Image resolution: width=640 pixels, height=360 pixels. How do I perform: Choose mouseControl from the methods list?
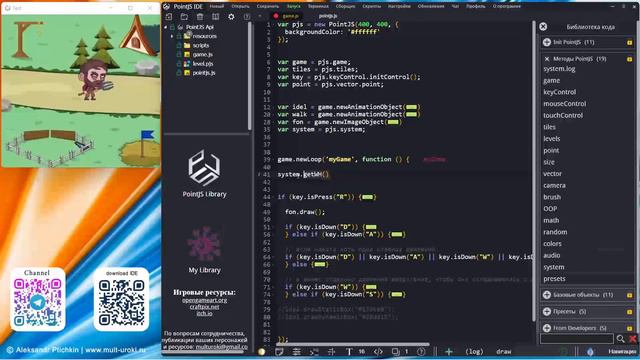(564, 104)
